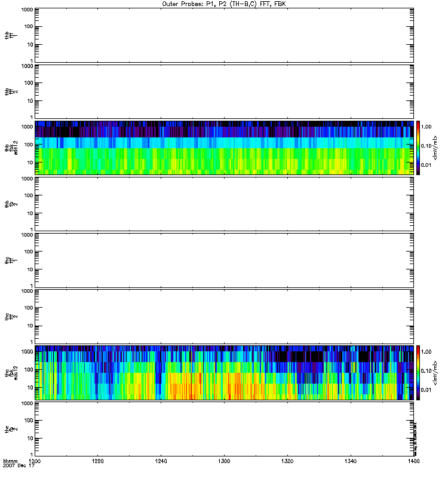The image size is (448, 478).
Task: Click the 0.10 label on thc color bar
Action: tap(426, 371)
